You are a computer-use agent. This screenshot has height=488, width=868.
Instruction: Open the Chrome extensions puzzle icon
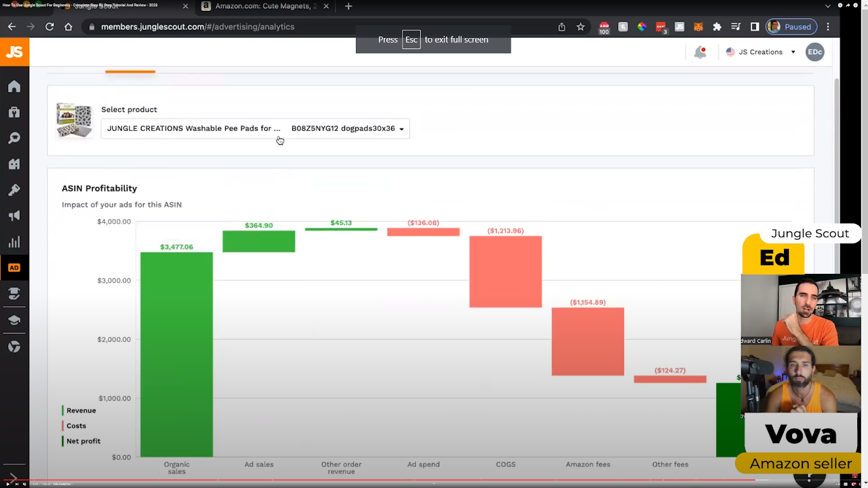click(717, 27)
